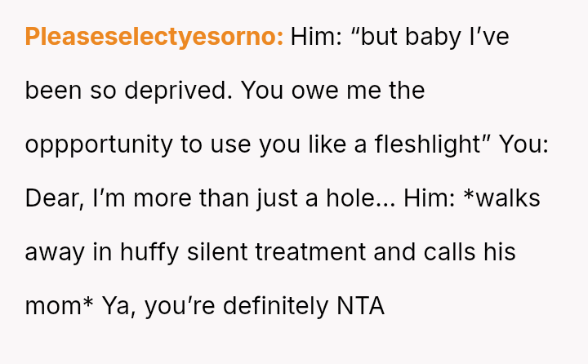Click the "NTA" verdict text
The image size is (588, 364).
tap(360, 306)
